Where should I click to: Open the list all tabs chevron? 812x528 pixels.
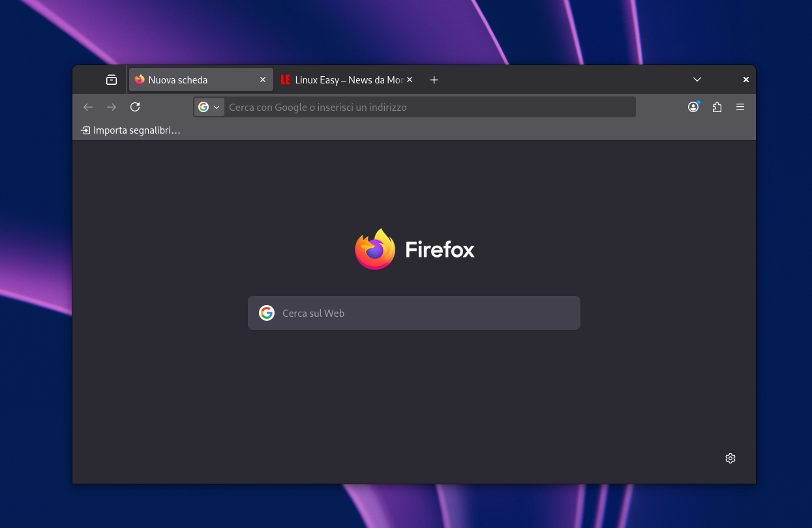[697, 80]
